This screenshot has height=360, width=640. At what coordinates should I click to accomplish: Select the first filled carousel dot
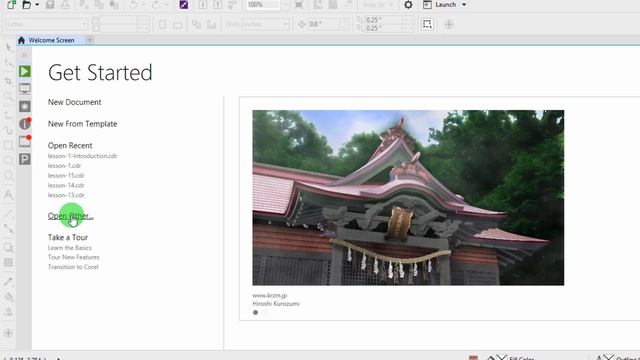point(256,313)
